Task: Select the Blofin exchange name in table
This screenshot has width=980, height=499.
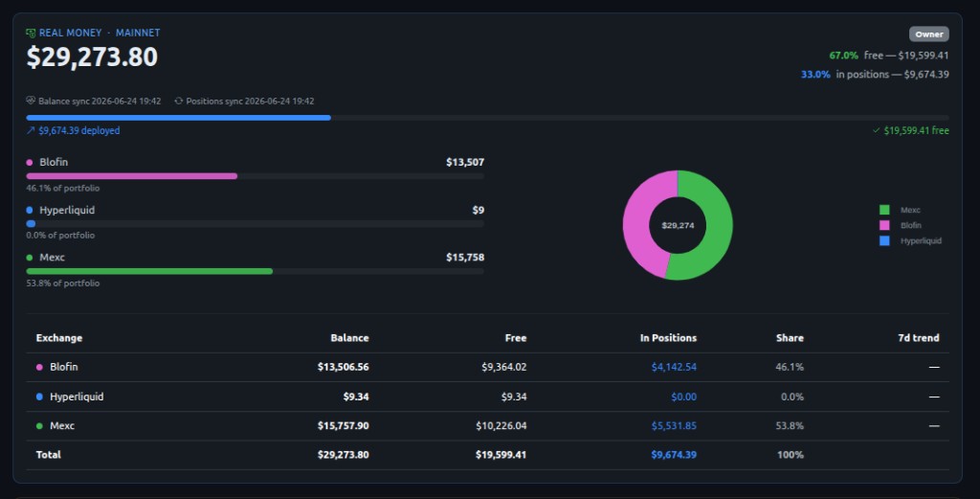Action: [x=64, y=367]
